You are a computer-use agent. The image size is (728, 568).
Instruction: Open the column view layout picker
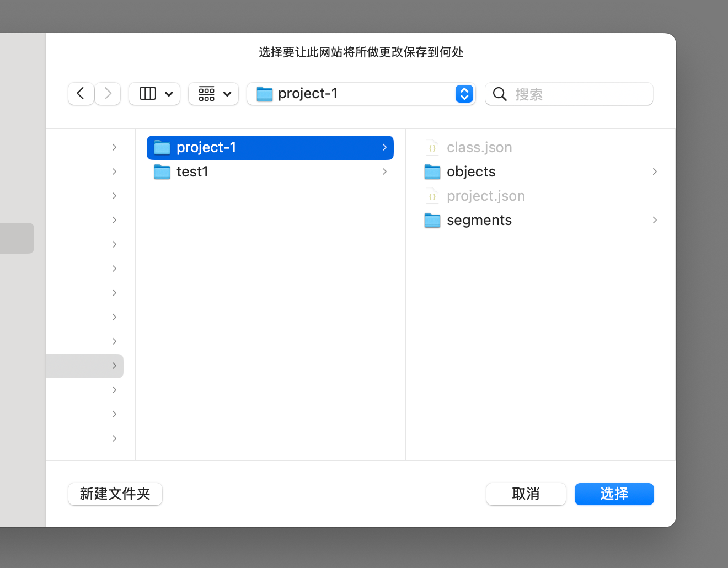coord(154,94)
